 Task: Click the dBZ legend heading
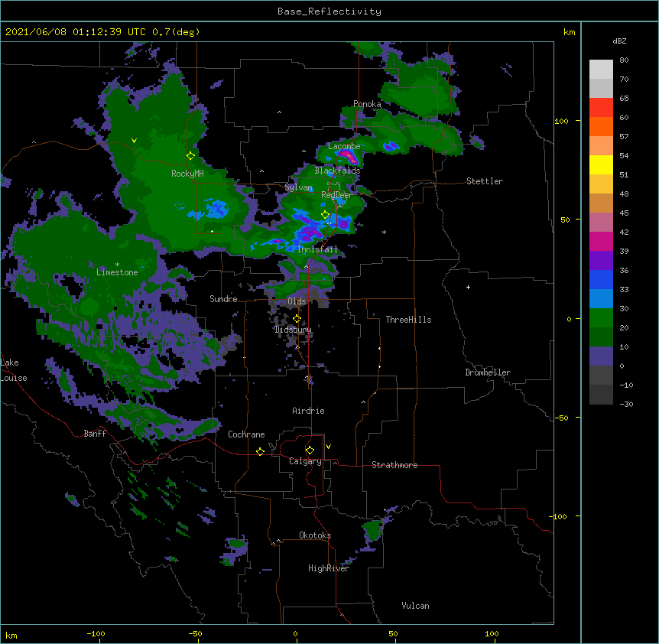click(619, 41)
